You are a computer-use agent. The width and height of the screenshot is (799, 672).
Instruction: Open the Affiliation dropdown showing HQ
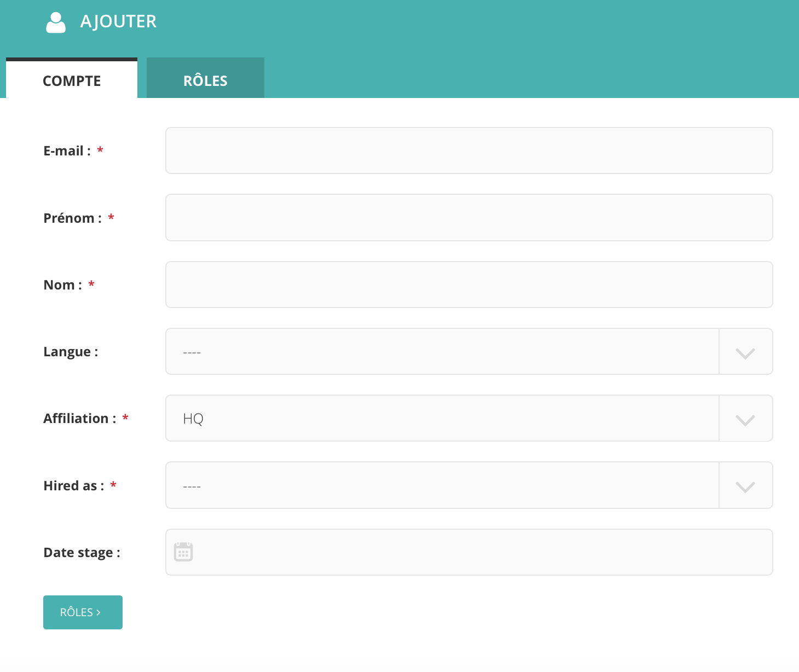(442, 418)
